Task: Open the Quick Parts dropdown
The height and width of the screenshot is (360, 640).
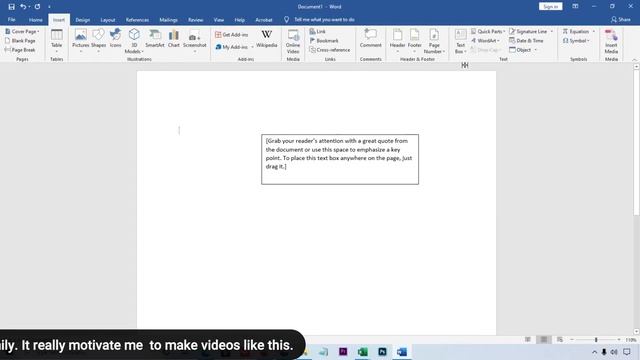Action: click(x=488, y=31)
